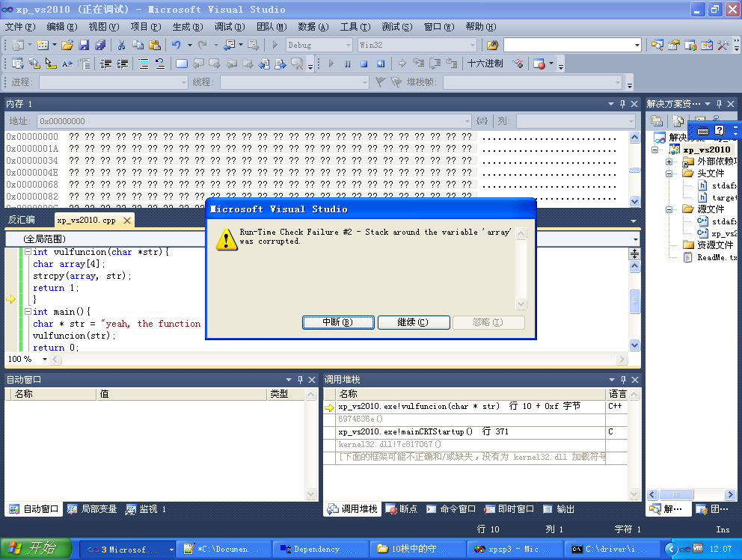Viewport: 742px width, 560px height.
Task: Click the increase indent toolbar icon
Action: [x=122, y=64]
